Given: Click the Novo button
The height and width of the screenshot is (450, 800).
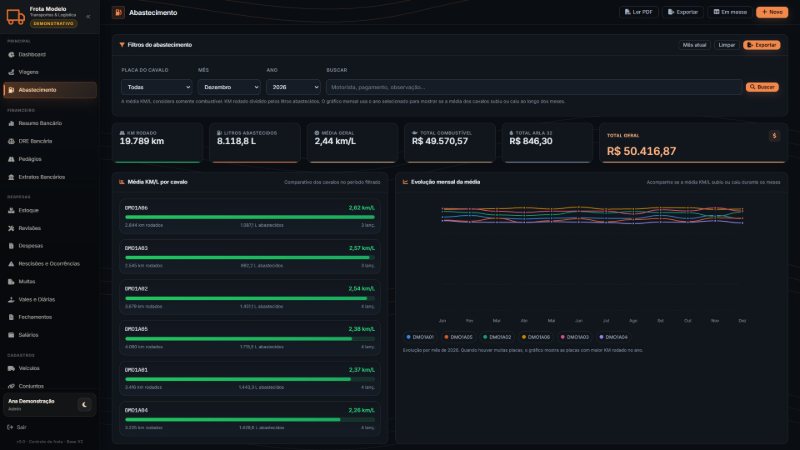Looking at the screenshot, I should tap(772, 12).
